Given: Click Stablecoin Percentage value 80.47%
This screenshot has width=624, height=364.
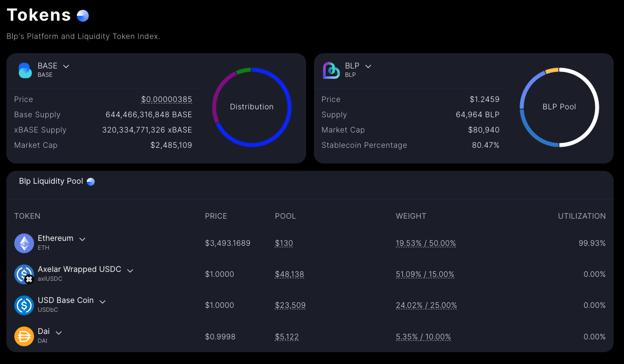Looking at the screenshot, I should pyautogui.click(x=486, y=145).
